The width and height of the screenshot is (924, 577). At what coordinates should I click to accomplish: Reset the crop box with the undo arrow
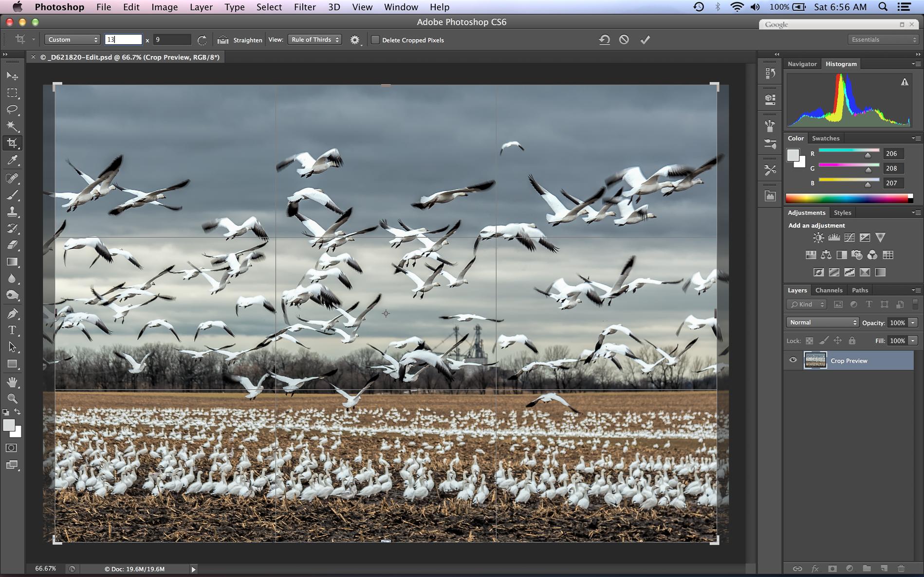click(x=604, y=40)
